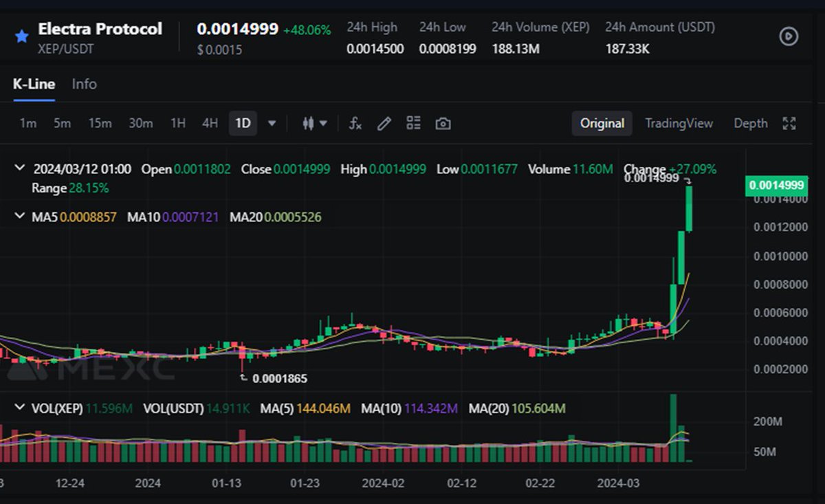Switch to TradingView chart view
825x504 pixels.
679,123
